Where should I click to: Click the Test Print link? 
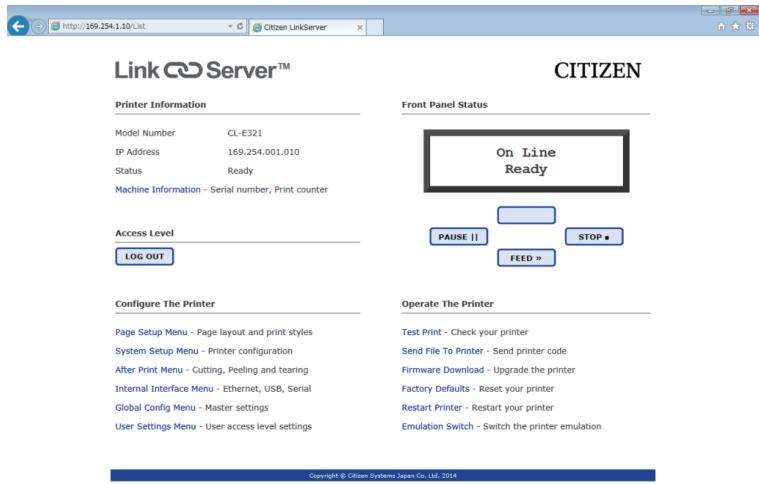[x=422, y=332]
